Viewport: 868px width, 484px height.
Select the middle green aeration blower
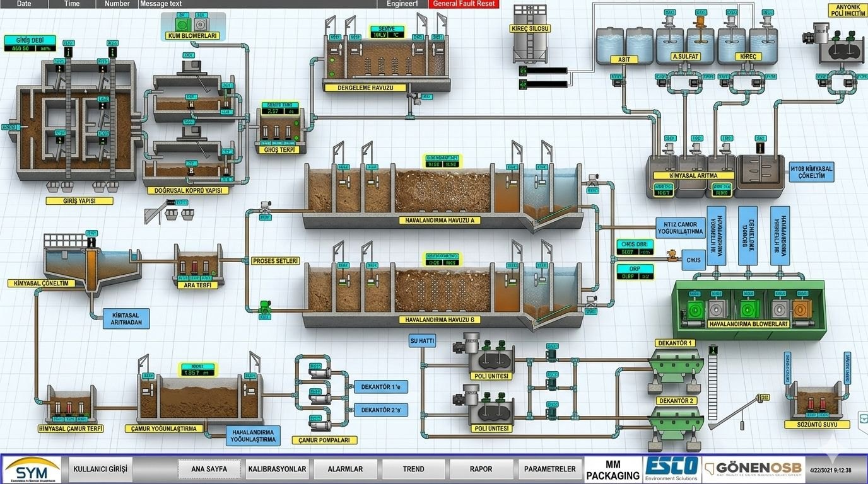pyautogui.click(x=749, y=310)
